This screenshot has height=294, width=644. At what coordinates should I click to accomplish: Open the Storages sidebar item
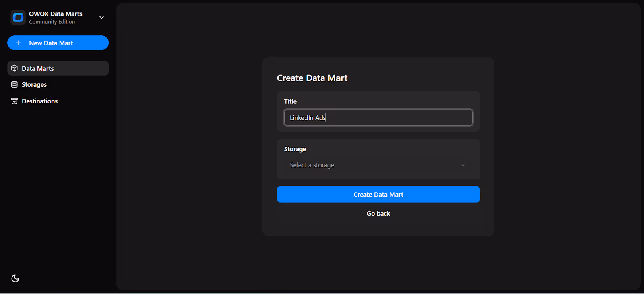[x=58, y=84]
